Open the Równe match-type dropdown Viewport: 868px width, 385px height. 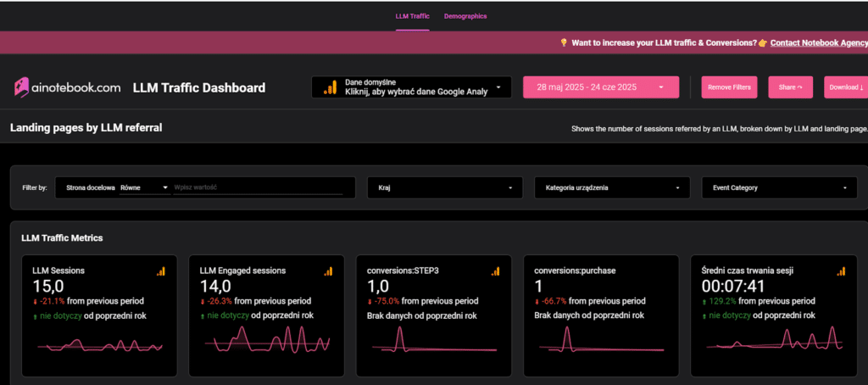coord(144,187)
